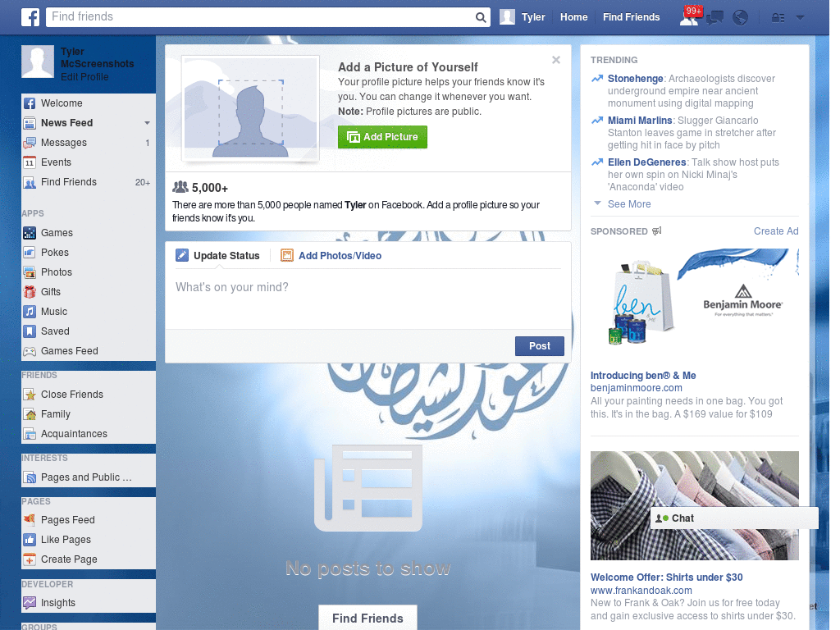Click the Find Friends button below feed
Screen dimensions: 840x630
pyautogui.click(x=367, y=618)
